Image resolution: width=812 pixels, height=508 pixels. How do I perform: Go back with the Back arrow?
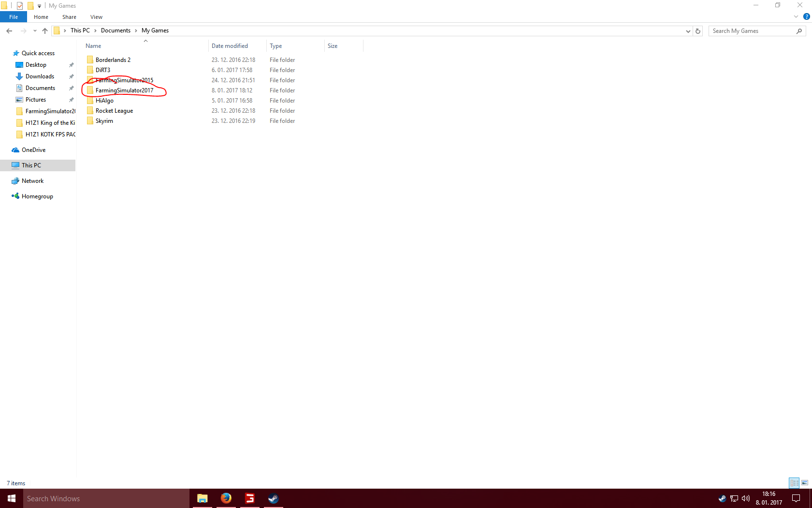coord(9,31)
